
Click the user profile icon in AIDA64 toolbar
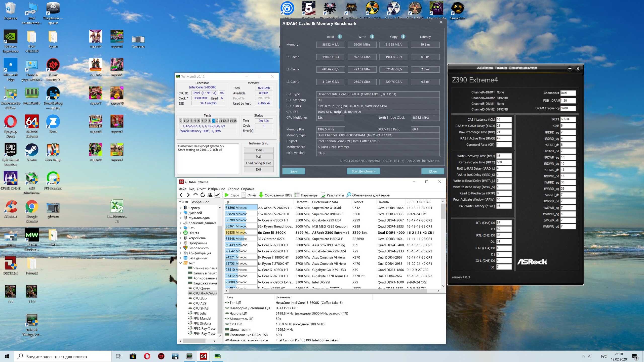coord(210,195)
